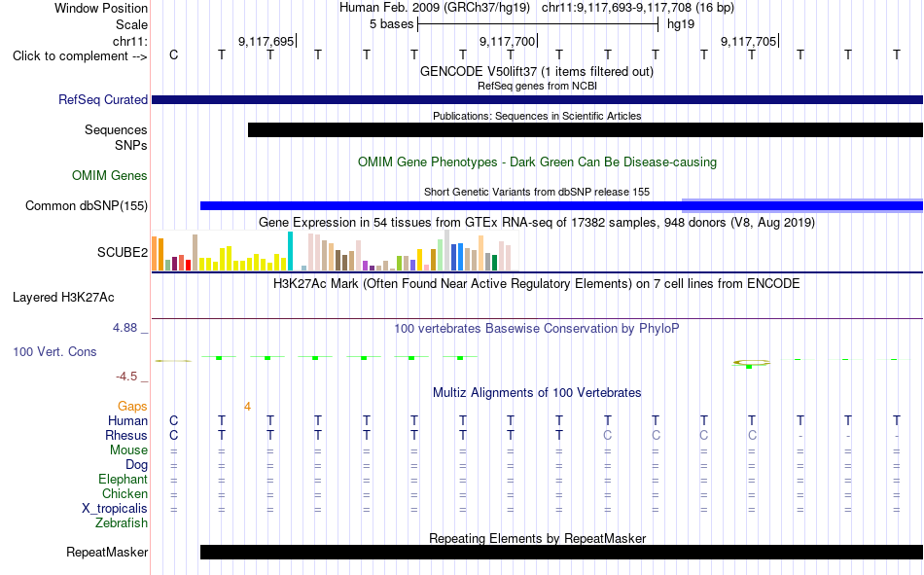The image size is (924, 575).
Task: Click the '5 bases' scale text
Action: pos(391,24)
